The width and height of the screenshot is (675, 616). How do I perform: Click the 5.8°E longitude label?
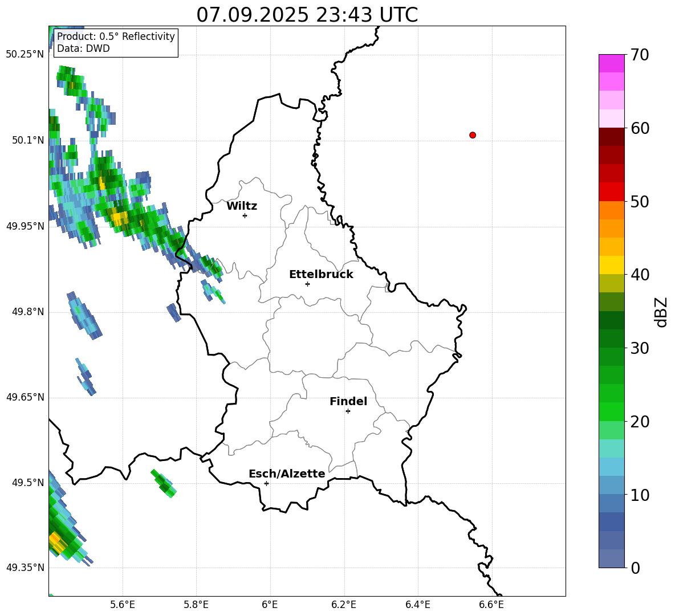196,605
